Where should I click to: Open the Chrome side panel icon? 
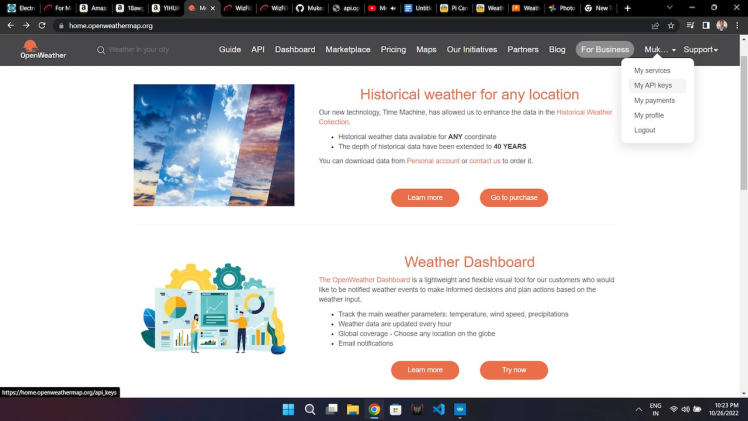pyautogui.click(x=706, y=25)
